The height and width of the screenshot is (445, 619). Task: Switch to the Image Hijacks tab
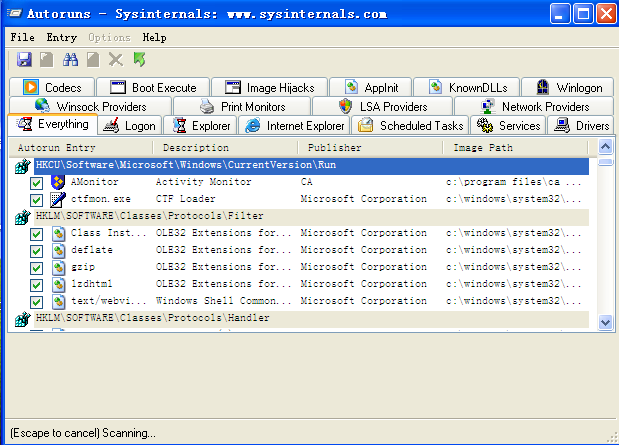click(270, 87)
